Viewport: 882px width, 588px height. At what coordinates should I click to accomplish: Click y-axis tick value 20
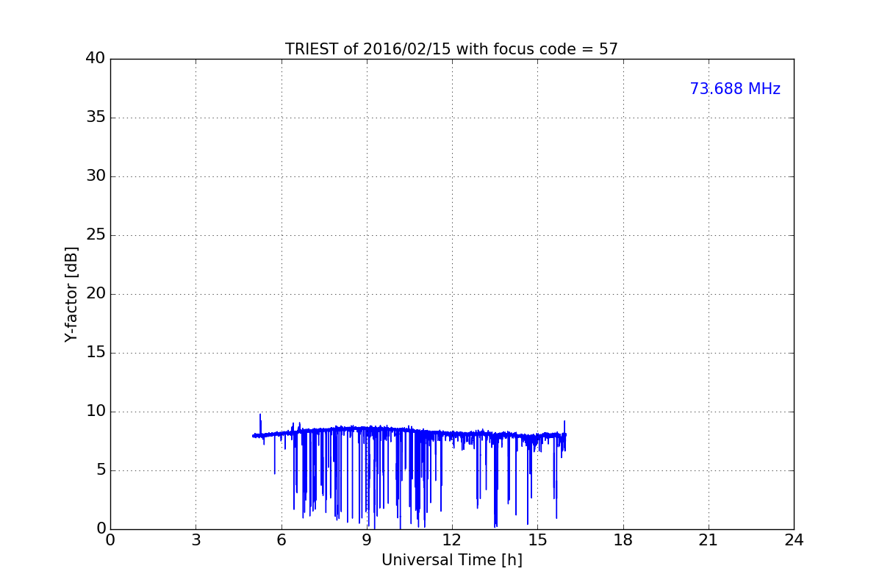tap(96, 294)
